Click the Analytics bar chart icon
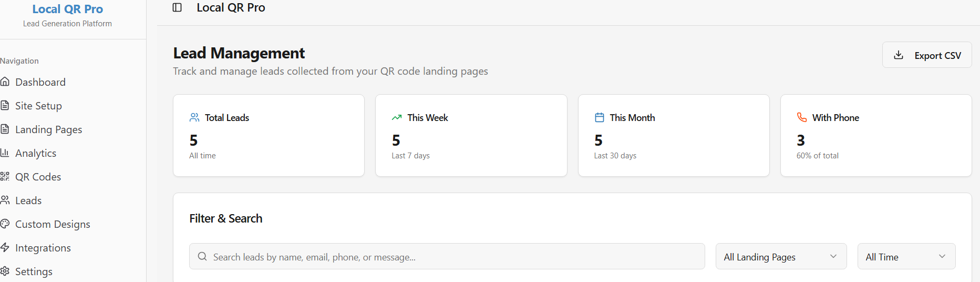 pos(5,153)
